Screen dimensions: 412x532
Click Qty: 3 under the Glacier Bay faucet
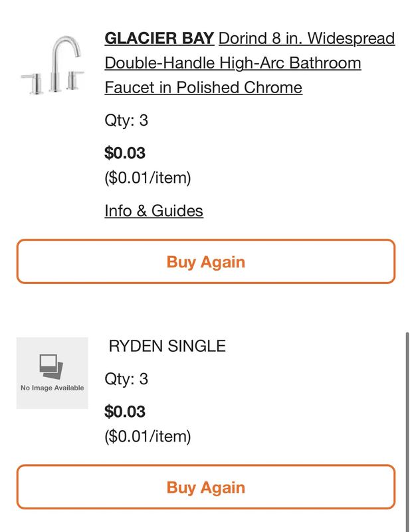[126, 120]
